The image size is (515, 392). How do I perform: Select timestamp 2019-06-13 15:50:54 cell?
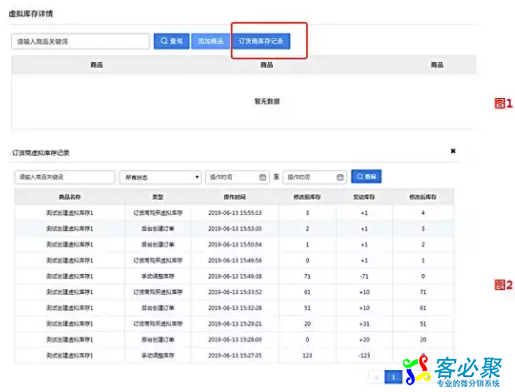pos(235,244)
